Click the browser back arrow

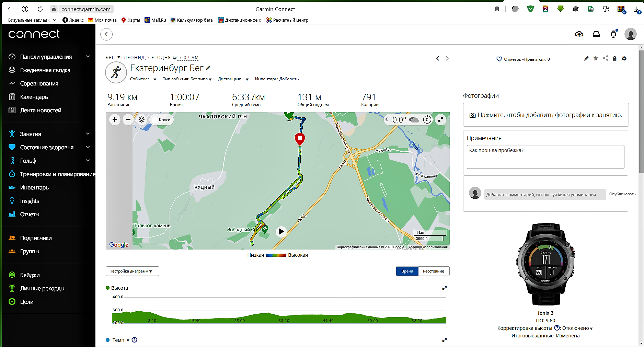(x=10, y=9)
